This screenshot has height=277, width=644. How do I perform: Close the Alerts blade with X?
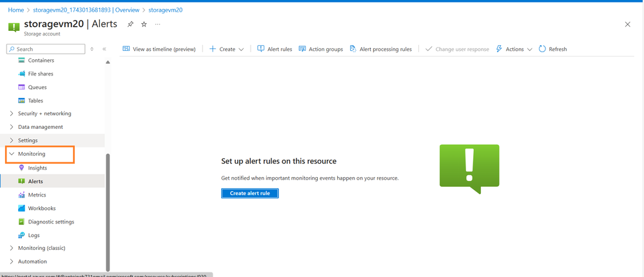pos(628,24)
